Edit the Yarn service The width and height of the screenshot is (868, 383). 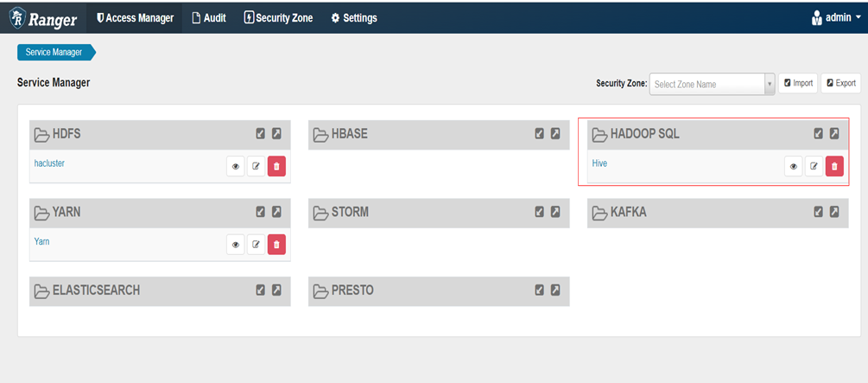click(256, 245)
